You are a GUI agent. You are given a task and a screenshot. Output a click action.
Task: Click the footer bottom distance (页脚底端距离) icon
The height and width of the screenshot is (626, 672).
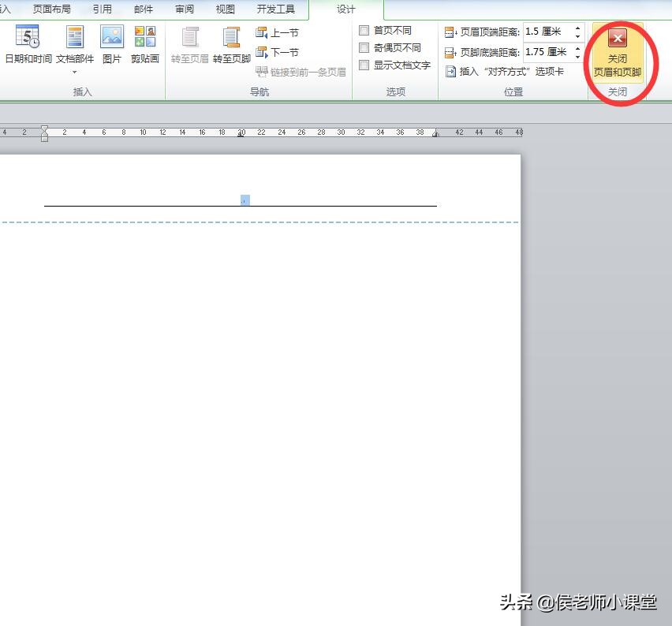tap(450, 53)
